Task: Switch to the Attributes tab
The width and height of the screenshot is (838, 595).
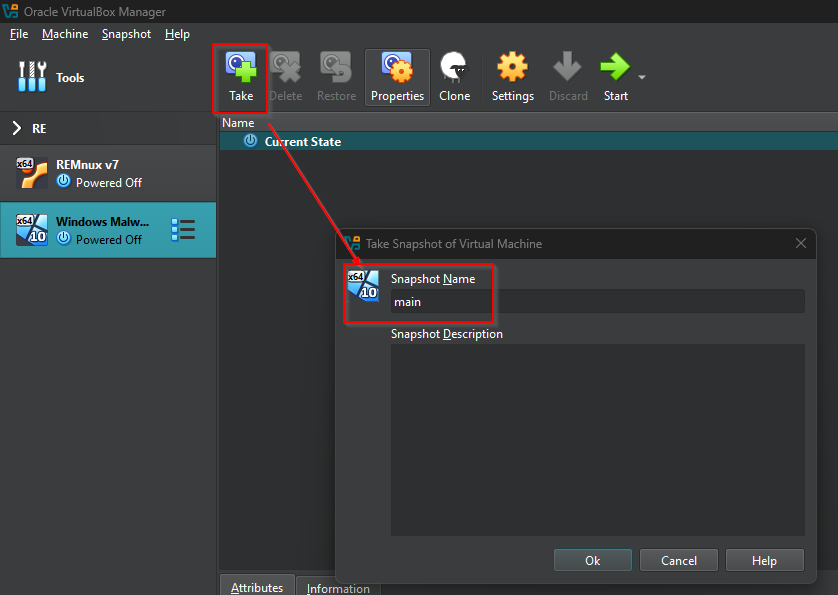Action: pos(257,586)
